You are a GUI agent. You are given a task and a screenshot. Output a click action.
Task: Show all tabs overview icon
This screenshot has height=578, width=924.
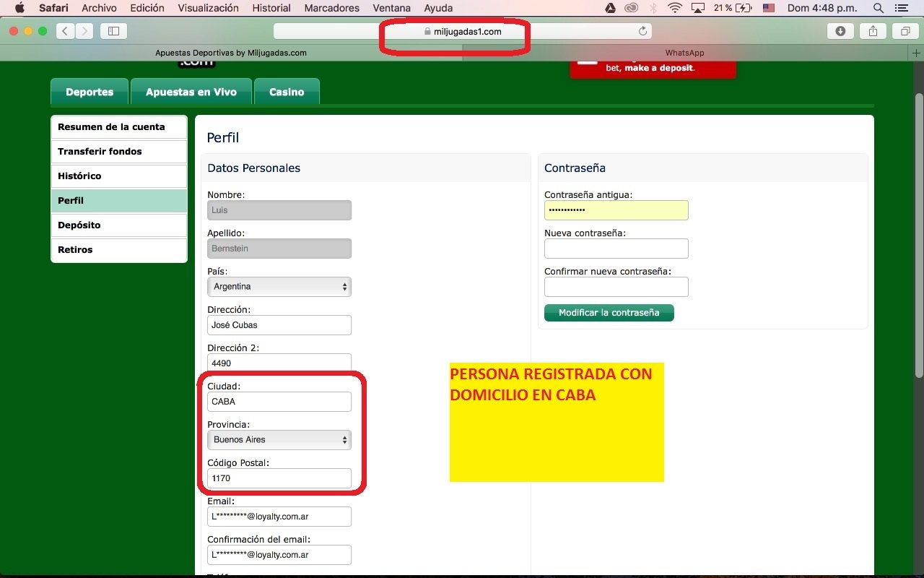(905, 31)
